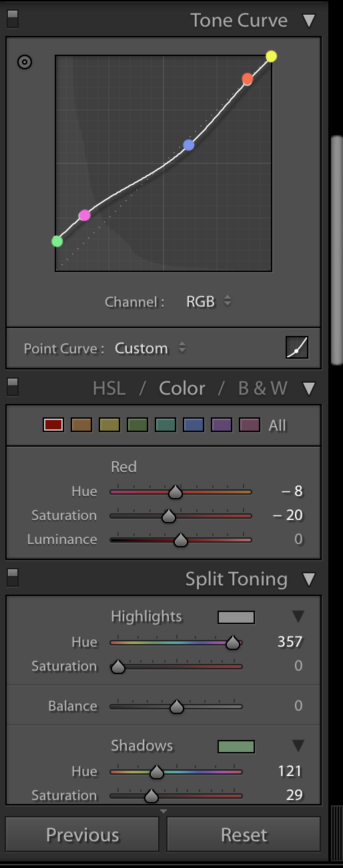
Task: Click the Red Luminance value 0
Action: coord(298,539)
